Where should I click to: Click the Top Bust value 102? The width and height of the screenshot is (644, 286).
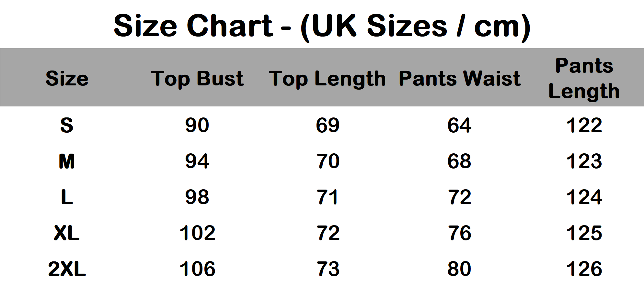point(197,233)
